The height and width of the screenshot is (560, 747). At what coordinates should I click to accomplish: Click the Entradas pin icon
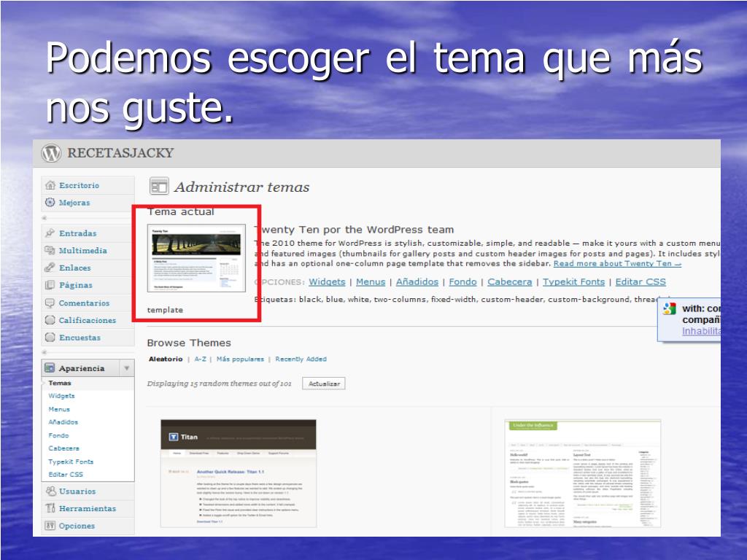pos(50,233)
